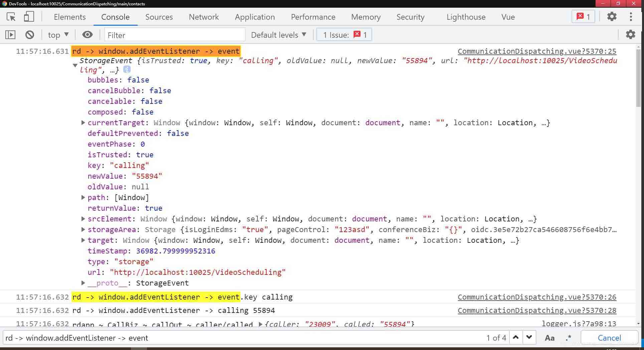Collapse the StorageEvent object
This screenshot has width=644, height=350.
point(75,65)
